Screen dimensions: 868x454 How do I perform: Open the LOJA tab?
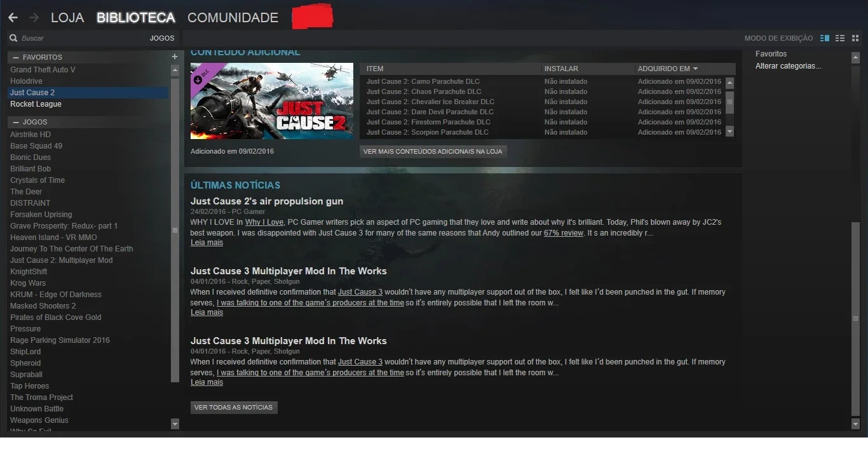[x=67, y=18]
